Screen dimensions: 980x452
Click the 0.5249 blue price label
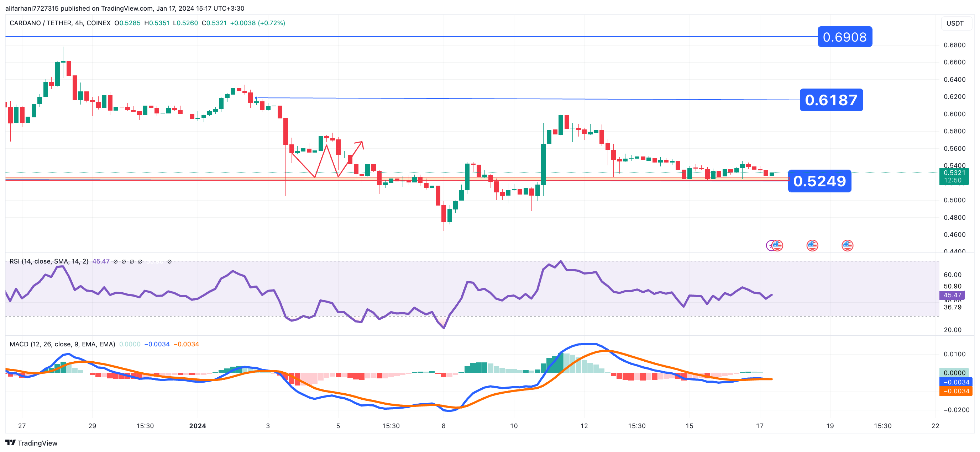click(x=819, y=181)
